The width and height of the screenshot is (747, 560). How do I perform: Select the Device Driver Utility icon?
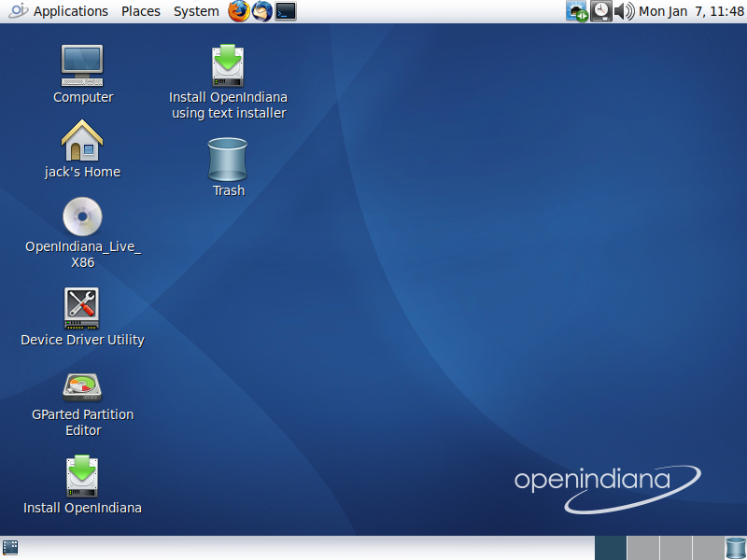click(x=82, y=308)
